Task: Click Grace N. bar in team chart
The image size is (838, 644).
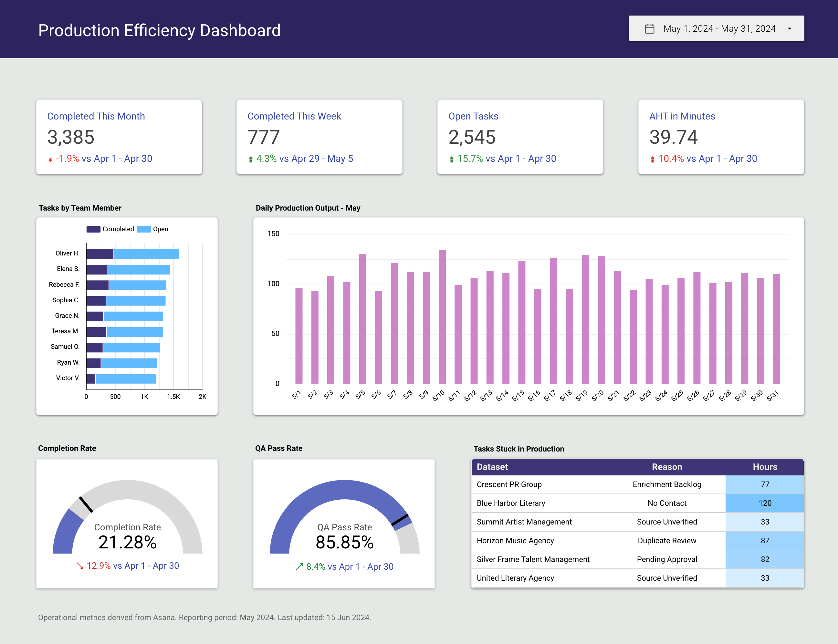Action: click(x=125, y=316)
